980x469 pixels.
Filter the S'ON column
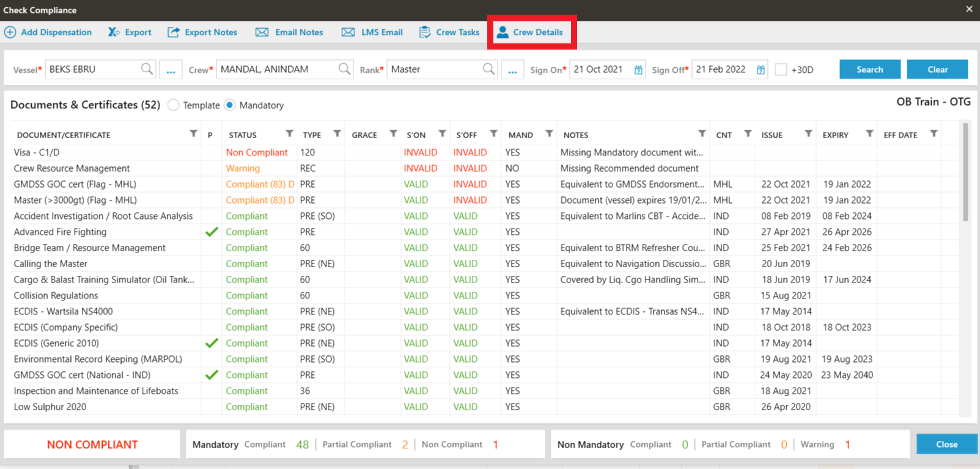click(x=442, y=134)
